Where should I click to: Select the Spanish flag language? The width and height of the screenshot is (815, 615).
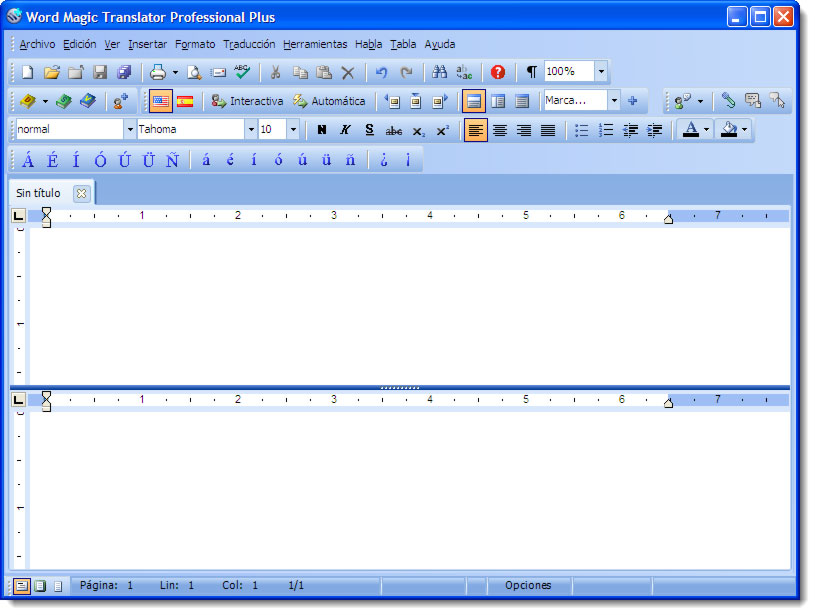tap(185, 101)
